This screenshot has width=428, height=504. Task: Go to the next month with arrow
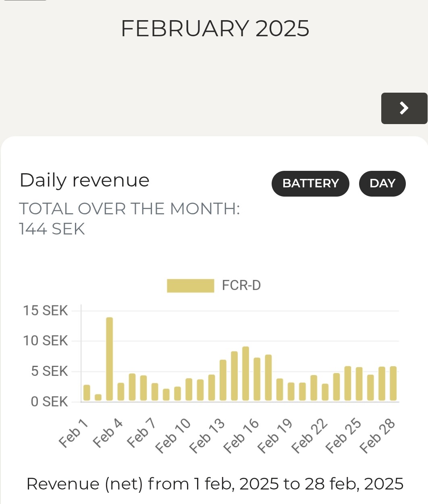[404, 108]
